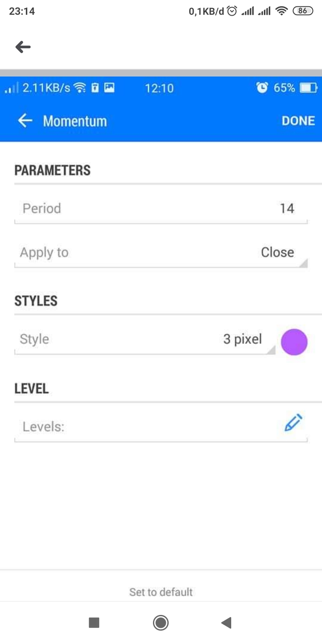Tap the pencil icon to edit levels
The image size is (322, 644).
click(293, 423)
